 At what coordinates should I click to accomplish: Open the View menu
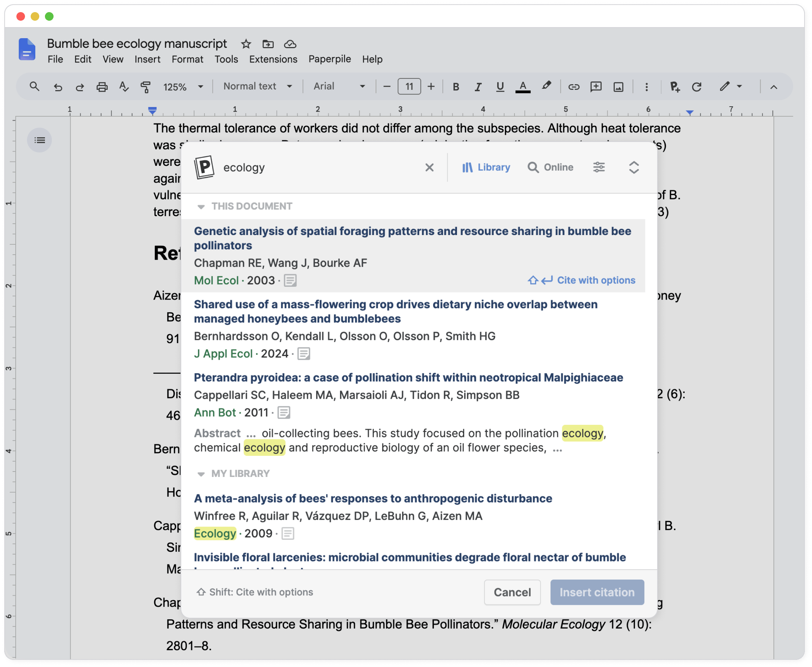[x=113, y=59]
